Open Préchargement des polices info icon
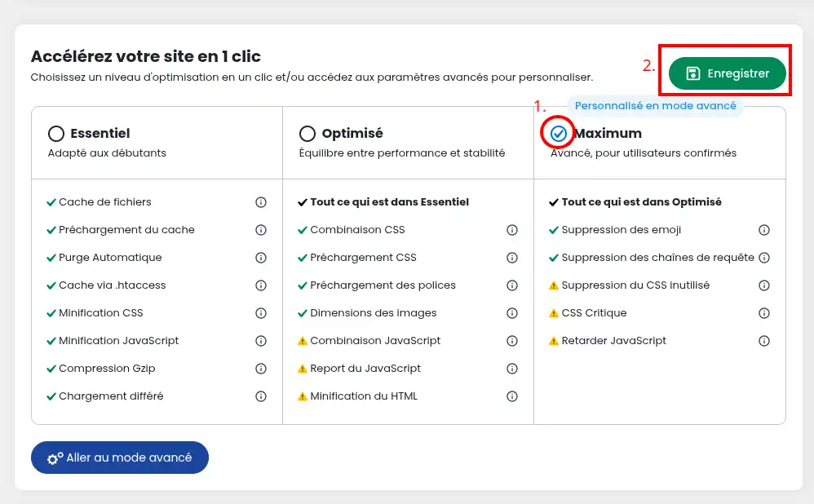The width and height of the screenshot is (814, 504). coord(512,285)
